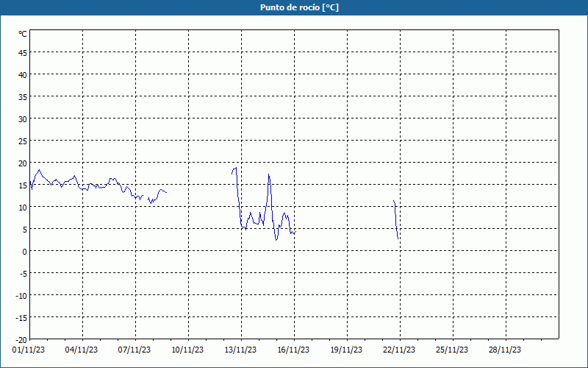Click the y-axis value 35
The height and width of the screenshot is (368, 588).
23,97
